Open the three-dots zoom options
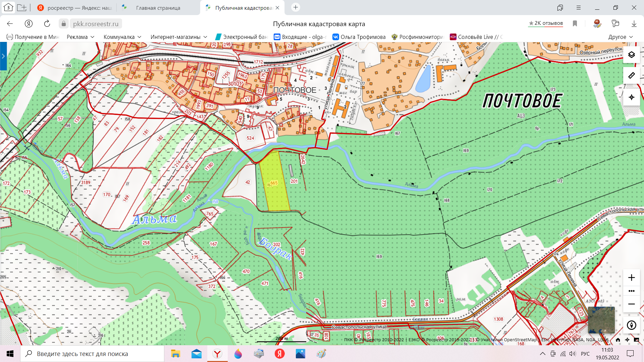This screenshot has height=362, width=644. (631, 291)
